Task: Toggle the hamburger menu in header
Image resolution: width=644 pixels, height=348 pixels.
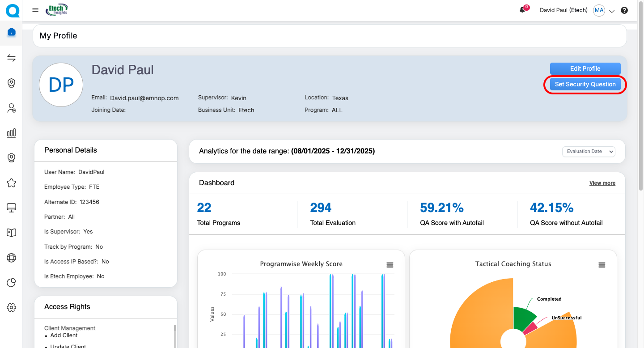Action: coord(35,10)
